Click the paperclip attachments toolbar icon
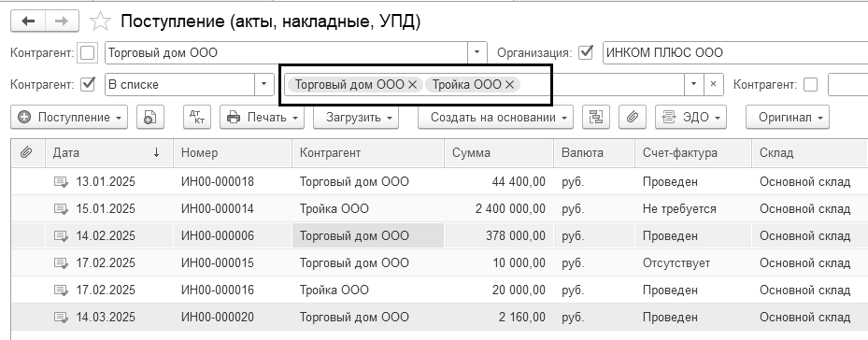868x340 pixels. 633,118
